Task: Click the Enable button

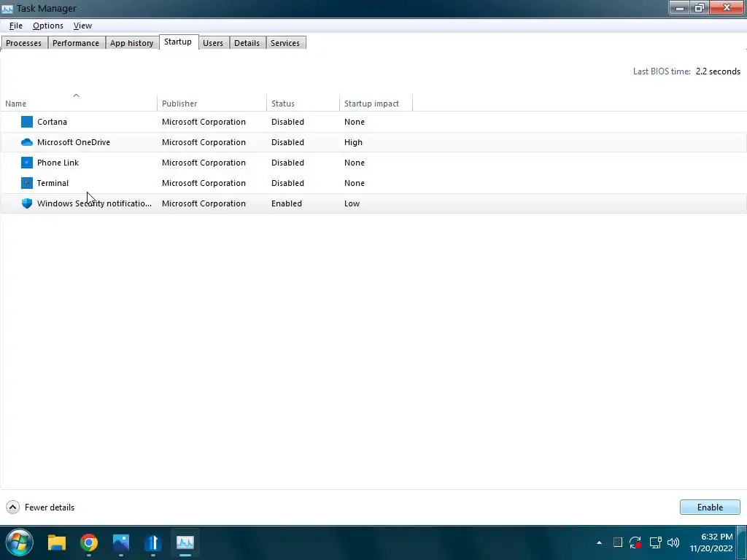Action: pos(710,507)
